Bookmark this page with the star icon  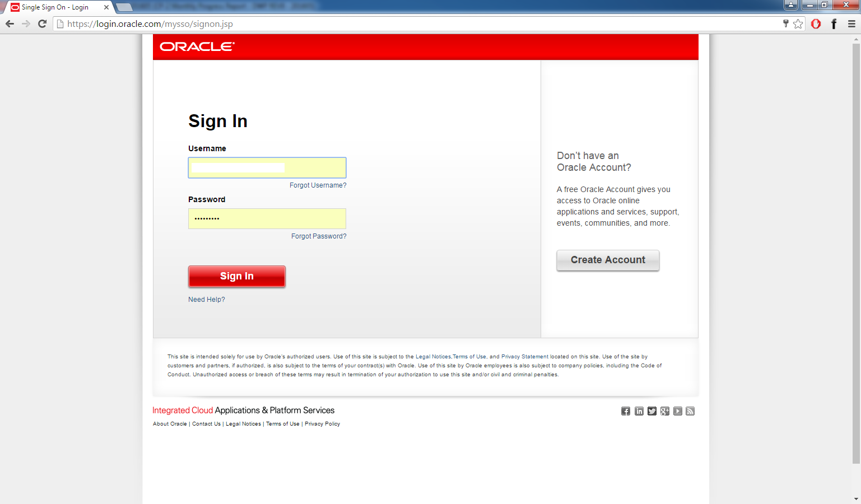click(x=798, y=24)
